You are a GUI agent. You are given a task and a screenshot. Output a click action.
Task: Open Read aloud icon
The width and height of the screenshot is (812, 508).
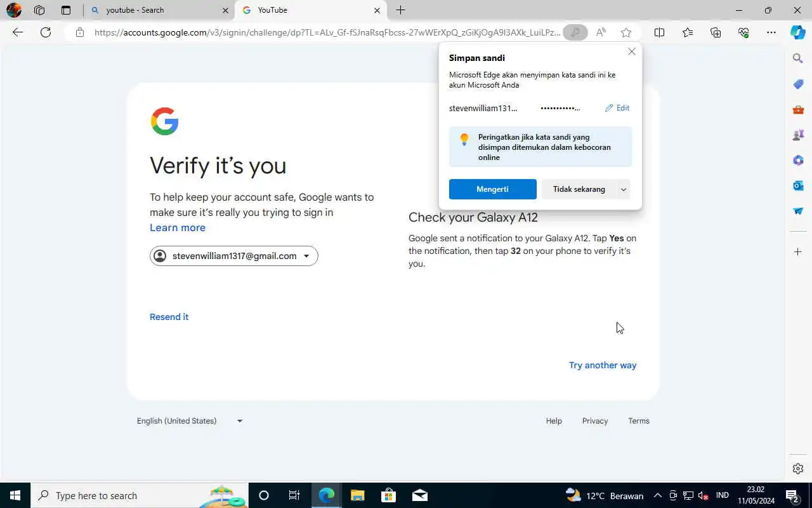coord(601,32)
